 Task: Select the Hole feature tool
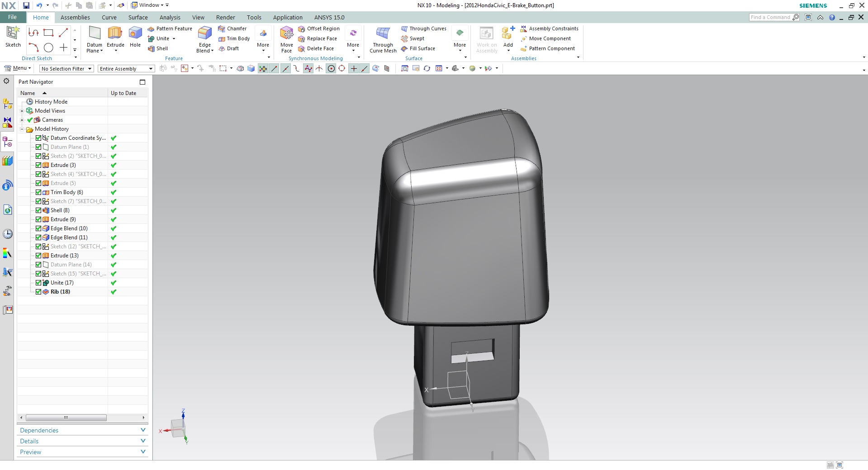pyautogui.click(x=135, y=36)
